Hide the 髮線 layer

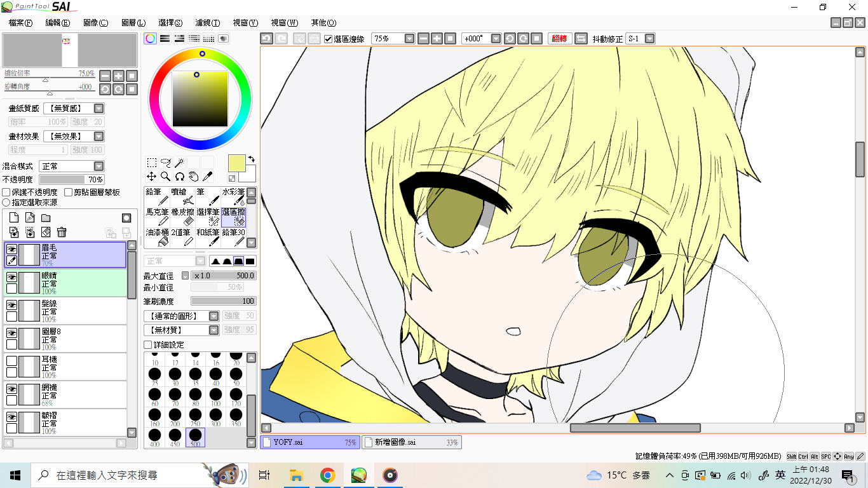(11, 306)
